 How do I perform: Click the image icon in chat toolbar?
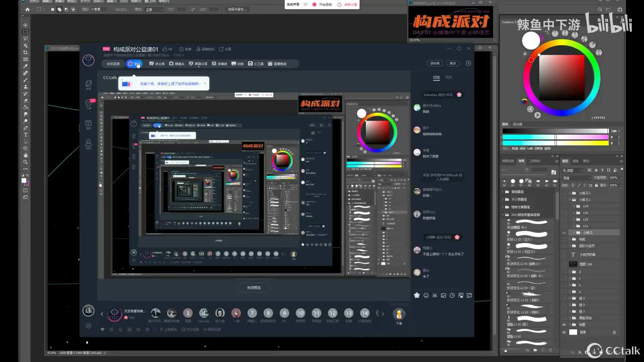click(x=443, y=295)
